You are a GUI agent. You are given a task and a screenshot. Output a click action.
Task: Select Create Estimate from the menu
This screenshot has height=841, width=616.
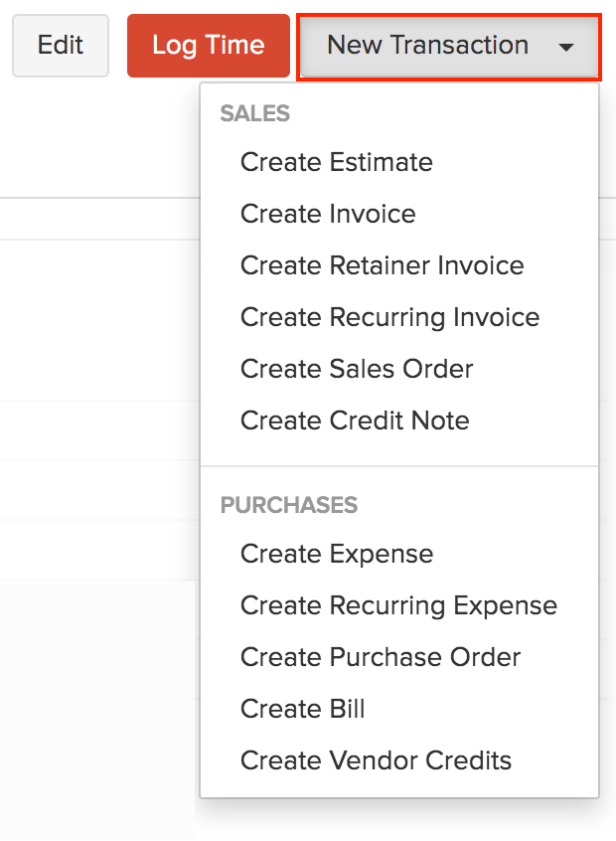pos(336,162)
